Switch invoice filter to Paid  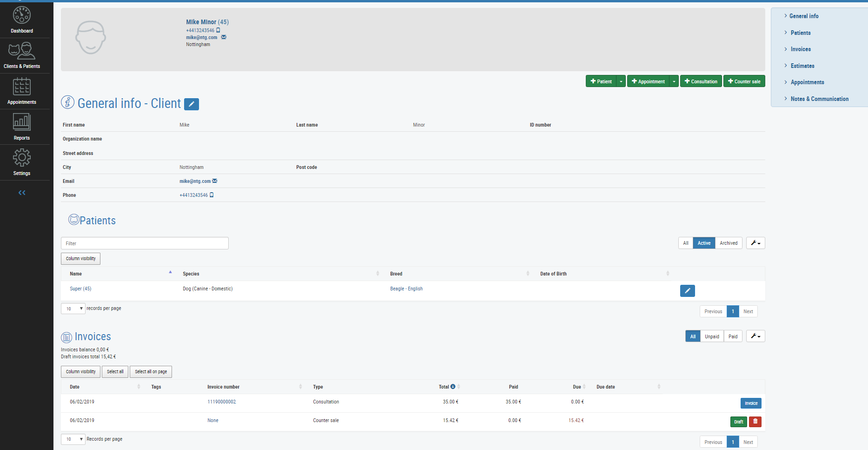click(733, 336)
